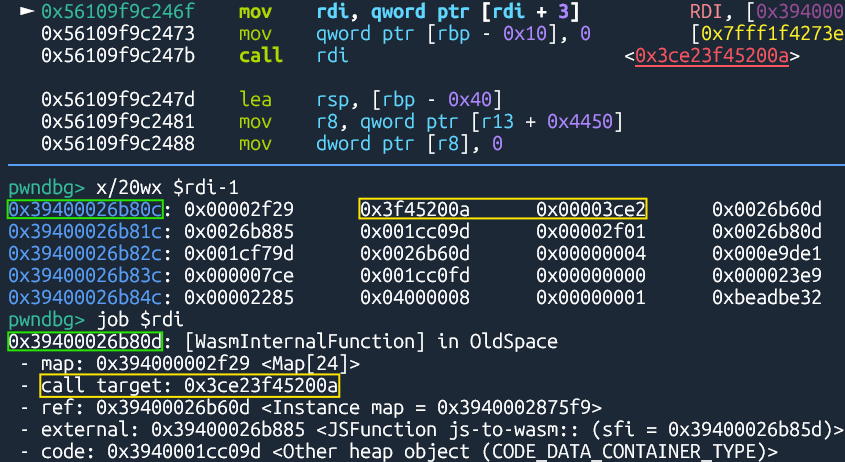Screen dimensions: 845x462
Task: Click the yellow-boxed hex words 0x3f45200a 0x00003ce2
Action: pyautogui.click(x=503, y=209)
